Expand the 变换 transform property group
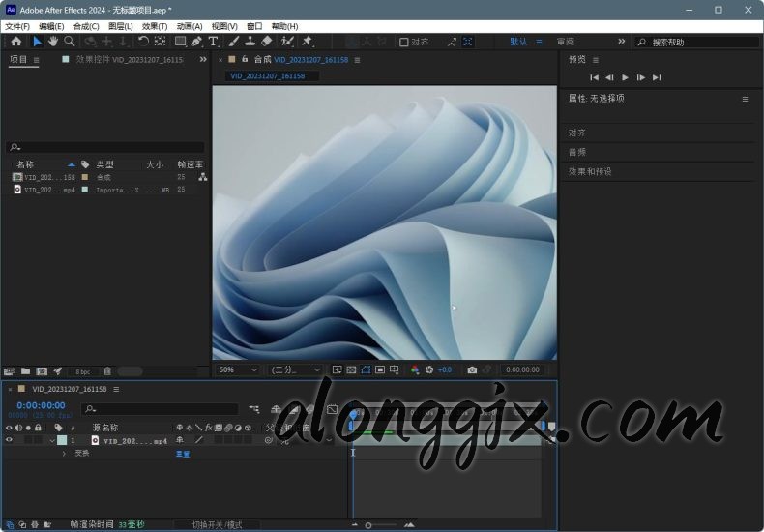 (x=66, y=453)
